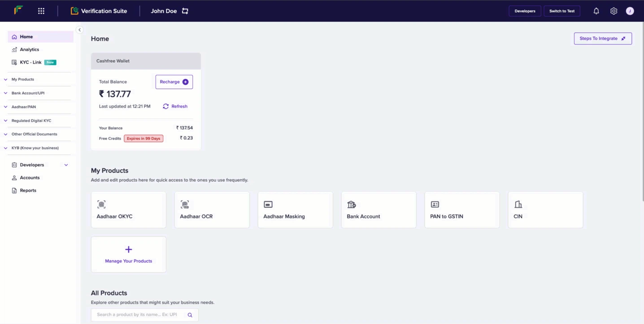Go to Home in the sidebar
This screenshot has height=324, width=644.
(40, 37)
